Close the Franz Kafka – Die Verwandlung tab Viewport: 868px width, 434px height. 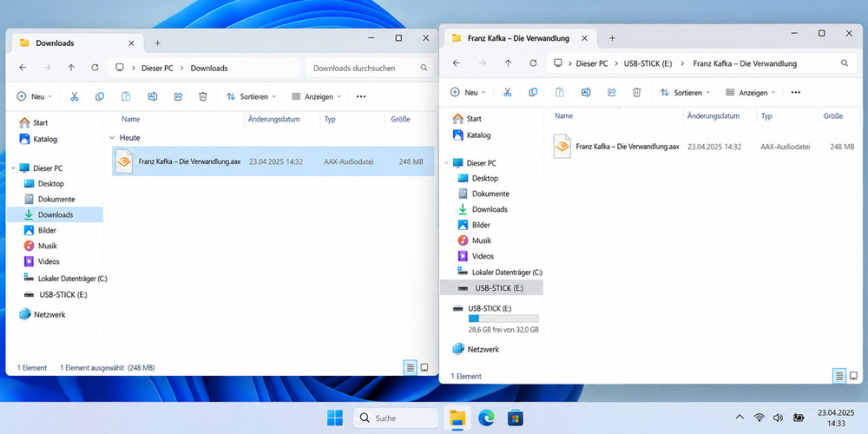coord(584,38)
